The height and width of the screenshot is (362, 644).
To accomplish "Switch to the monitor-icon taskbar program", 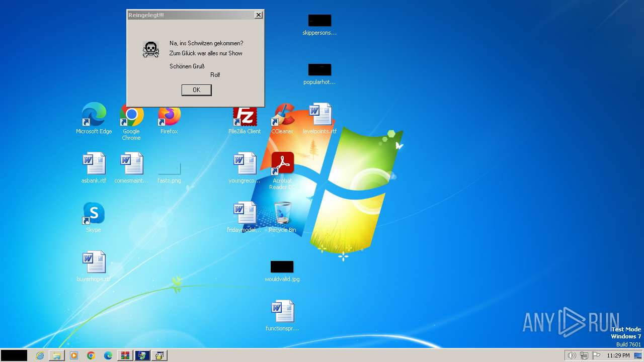I will click(x=142, y=355).
